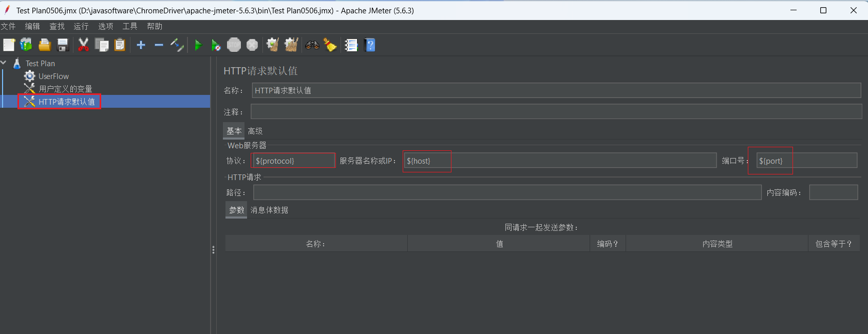
Task: Search the tree with binoculars icon
Action: (312, 45)
